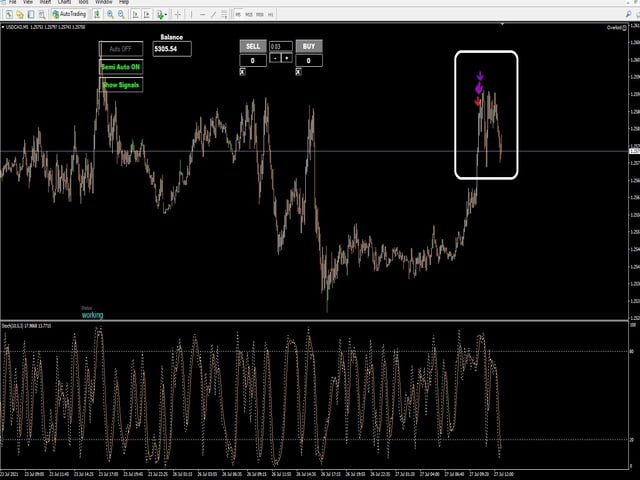The image size is (640, 480).
Task: Open the indicators list dropdown arrow
Action: (x=165, y=15)
